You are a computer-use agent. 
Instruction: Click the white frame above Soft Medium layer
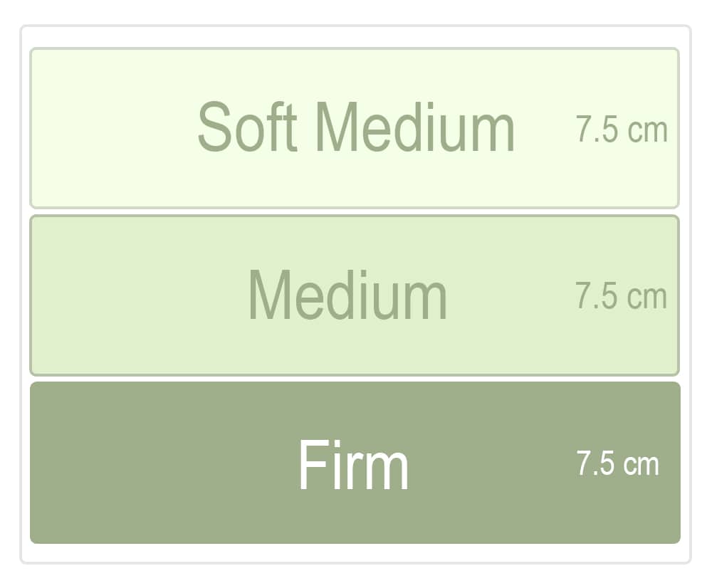(355, 37)
